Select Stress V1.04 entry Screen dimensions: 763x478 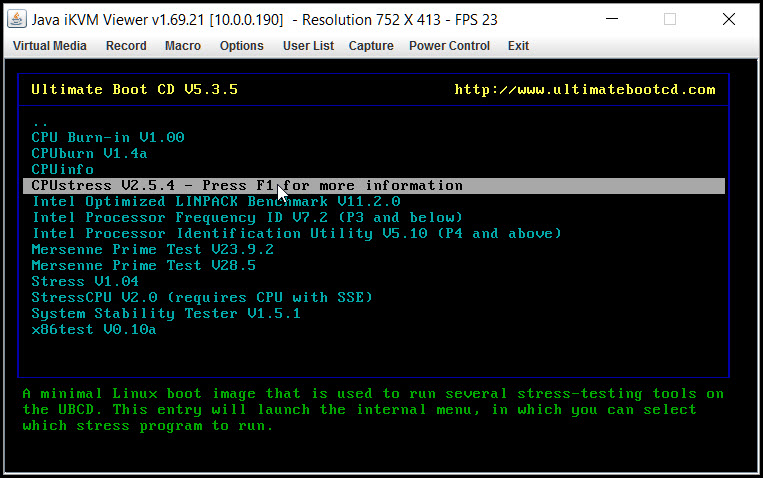click(x=85, y=281)
